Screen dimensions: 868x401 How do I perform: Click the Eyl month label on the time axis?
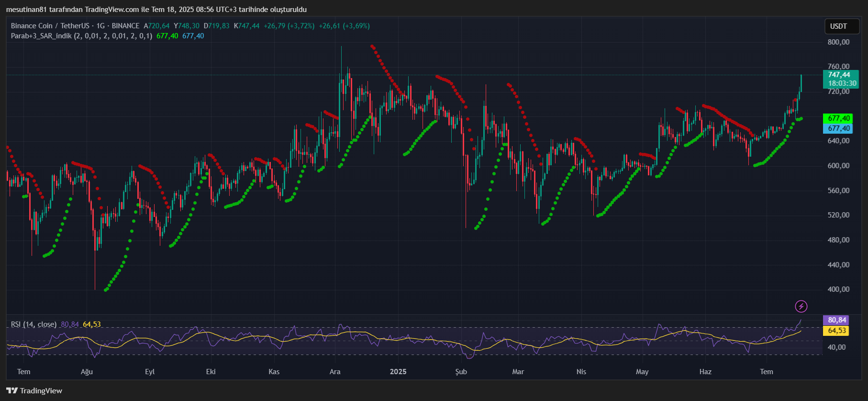click(150, 372)
